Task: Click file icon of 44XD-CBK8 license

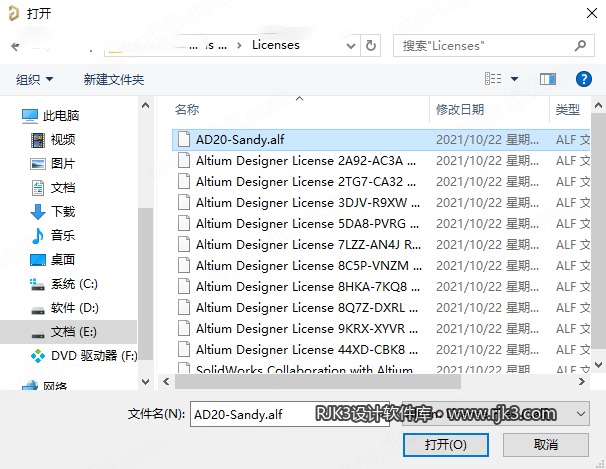Action: pos(184,349)
